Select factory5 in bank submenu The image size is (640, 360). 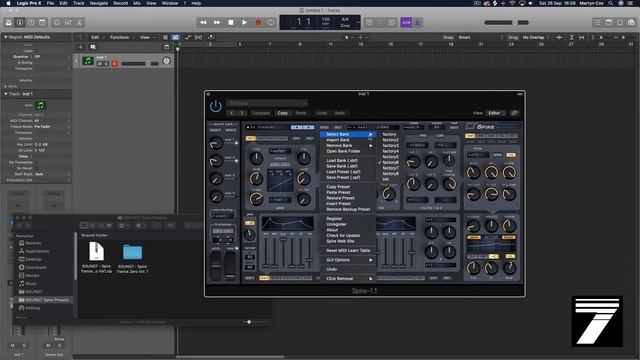pos(390,157)
